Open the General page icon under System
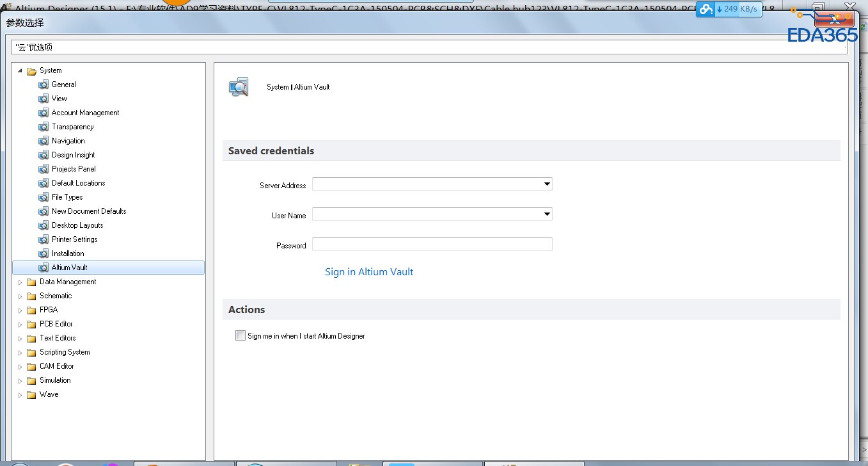The width and height of the screenshot is (868, 466). coord(43,84)
